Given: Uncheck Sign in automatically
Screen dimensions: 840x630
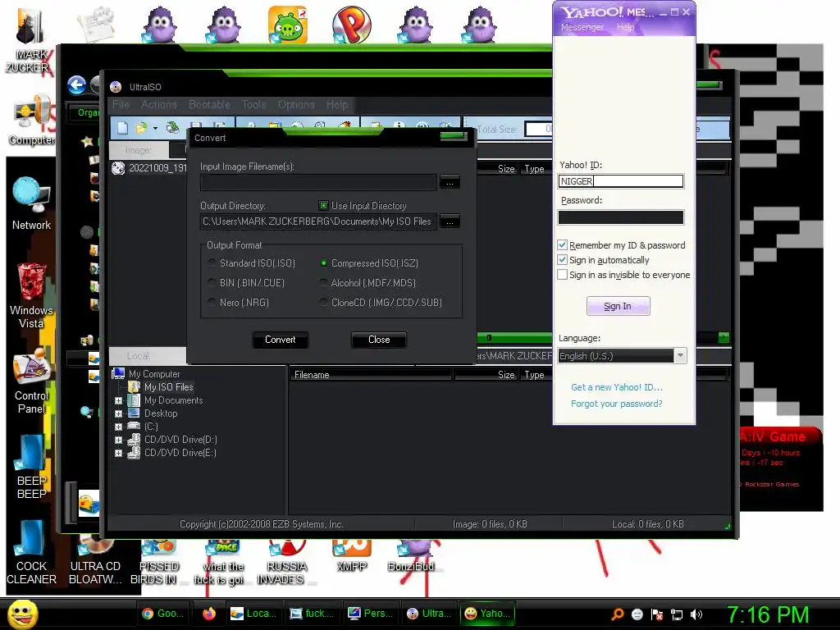Looking at the screenshot, I should 562,260.
